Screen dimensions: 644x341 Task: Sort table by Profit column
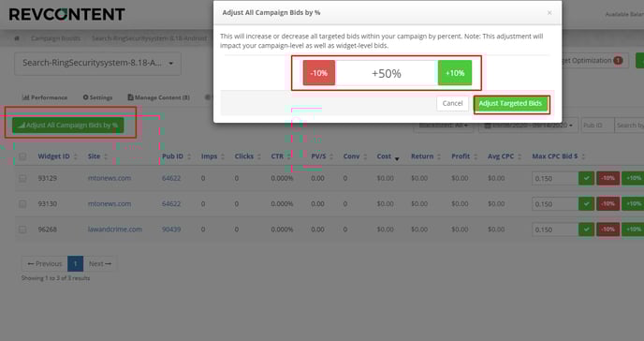pos(464,156)
